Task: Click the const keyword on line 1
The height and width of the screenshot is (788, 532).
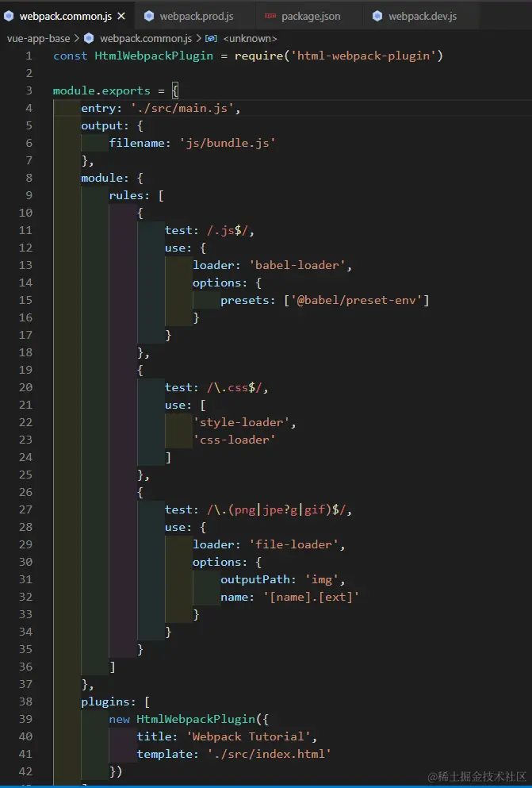Action: [x=71, y=56]
